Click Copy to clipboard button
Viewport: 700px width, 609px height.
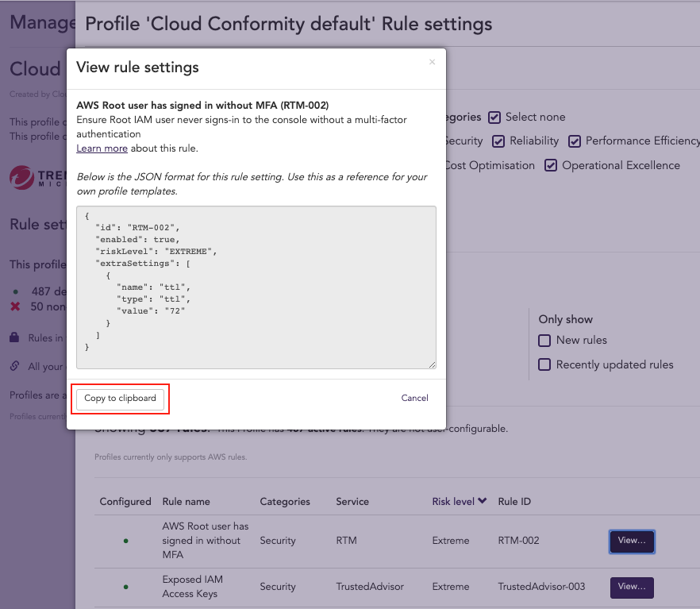[x=120, y=399]
